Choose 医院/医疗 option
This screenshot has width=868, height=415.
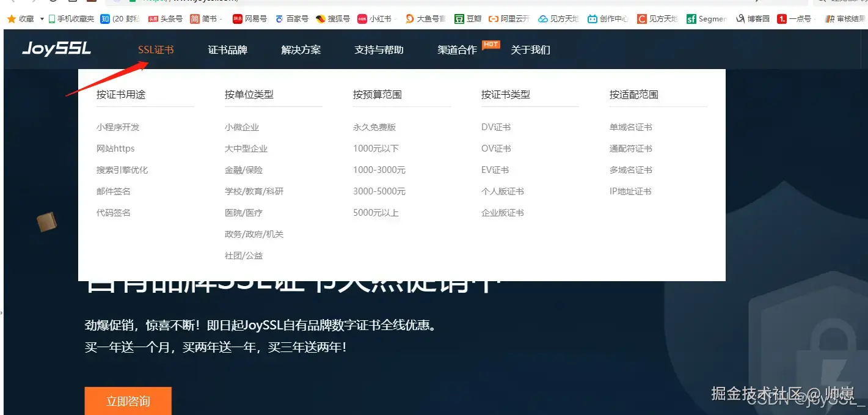pyautogui.click(x=244, y=213)
